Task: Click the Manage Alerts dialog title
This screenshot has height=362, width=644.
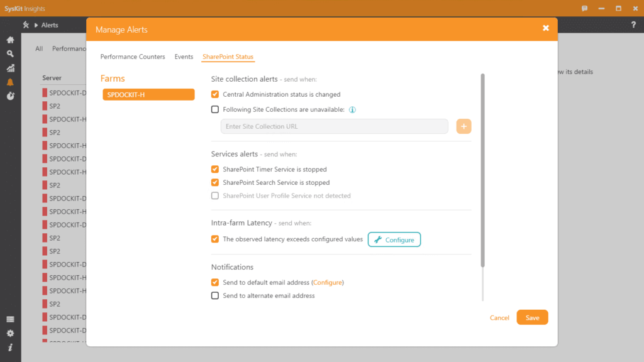Action: click(x=121, y=30)
